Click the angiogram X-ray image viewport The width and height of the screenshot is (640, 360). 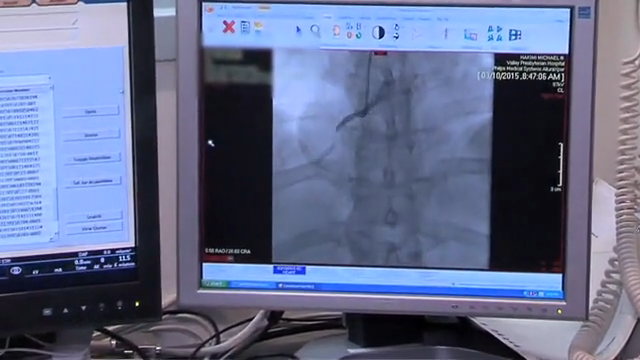click(x=382, y=159)
